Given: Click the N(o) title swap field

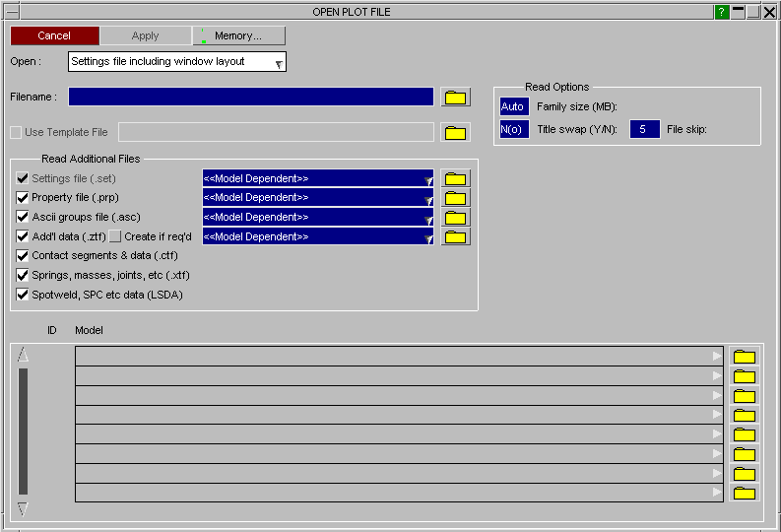Looking at the screenshot, I should [513, 129].
